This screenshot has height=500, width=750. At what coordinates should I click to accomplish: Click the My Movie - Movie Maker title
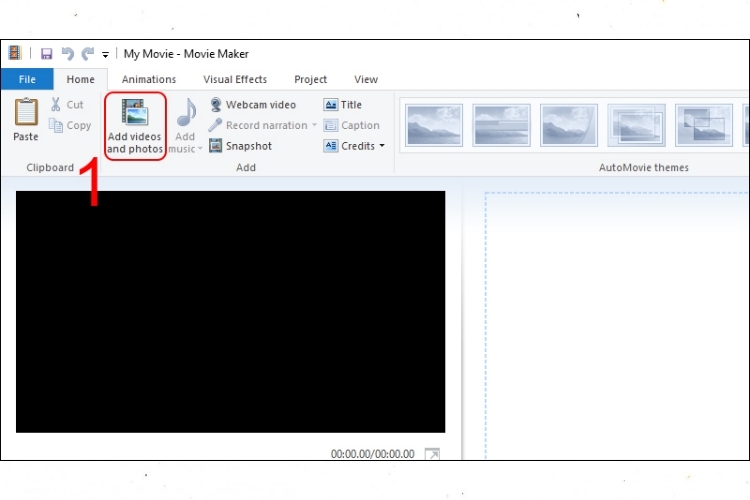(x=186, y=54)
